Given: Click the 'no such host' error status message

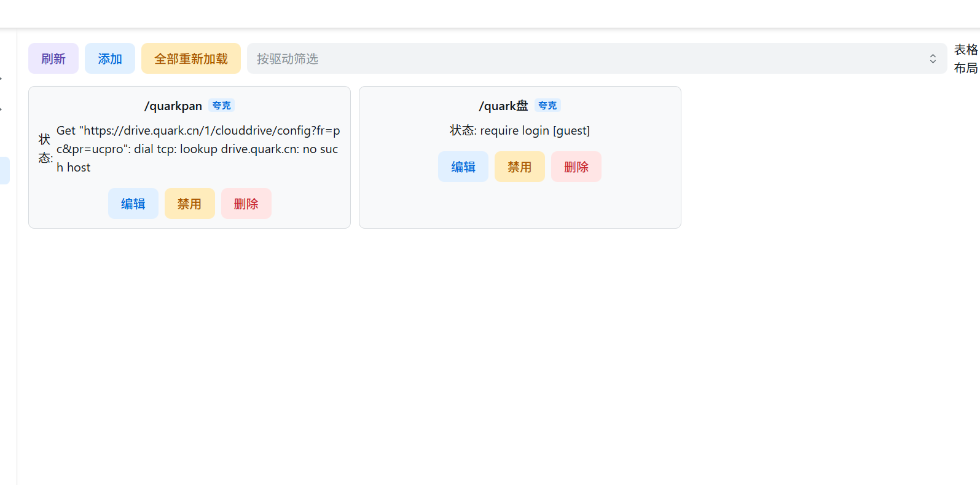Looking at the screenshot, I should click(x=198, y=149).
